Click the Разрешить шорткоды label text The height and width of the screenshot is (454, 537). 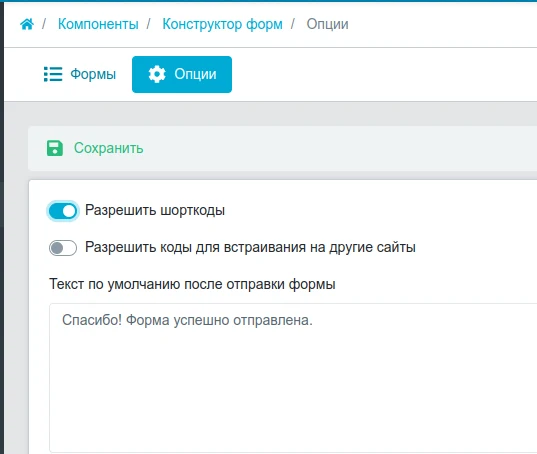(x=155, y=210)
